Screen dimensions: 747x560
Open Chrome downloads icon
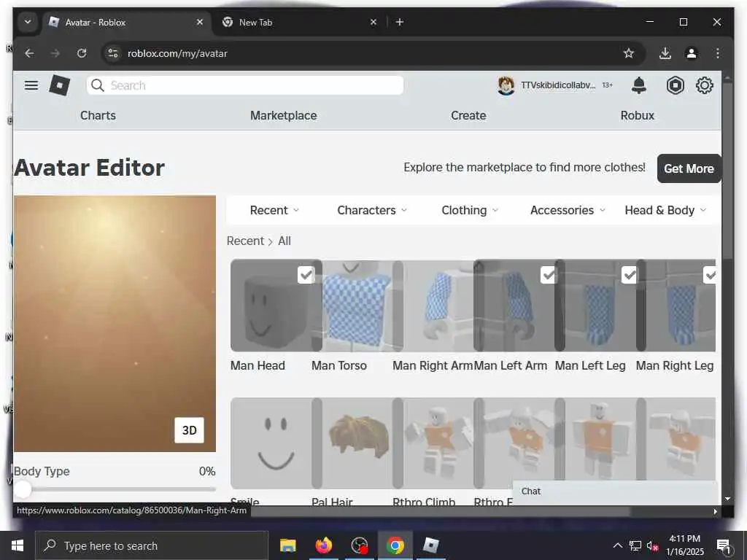pyautogui.click(x=665, y=53)
